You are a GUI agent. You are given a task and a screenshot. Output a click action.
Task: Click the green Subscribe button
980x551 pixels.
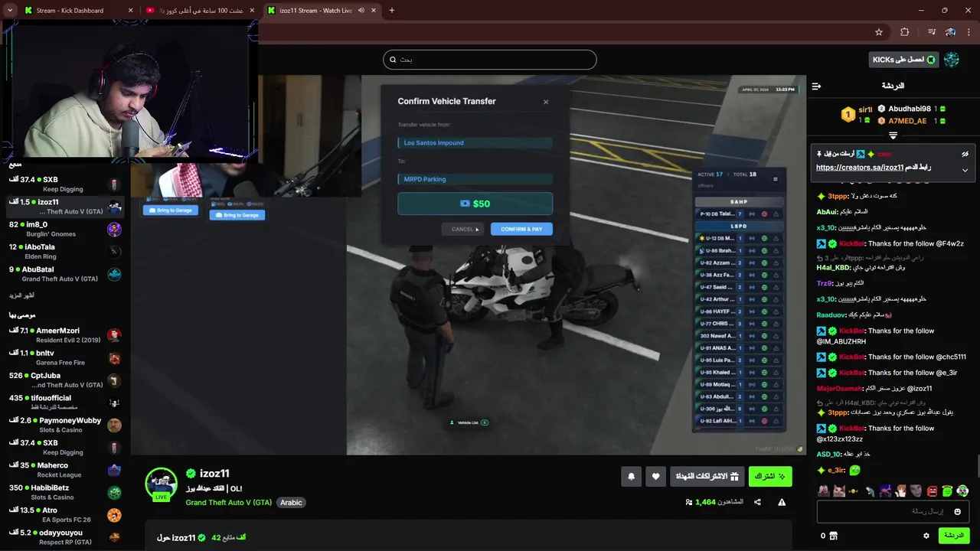pyautogui.click(x=770, y=476)
